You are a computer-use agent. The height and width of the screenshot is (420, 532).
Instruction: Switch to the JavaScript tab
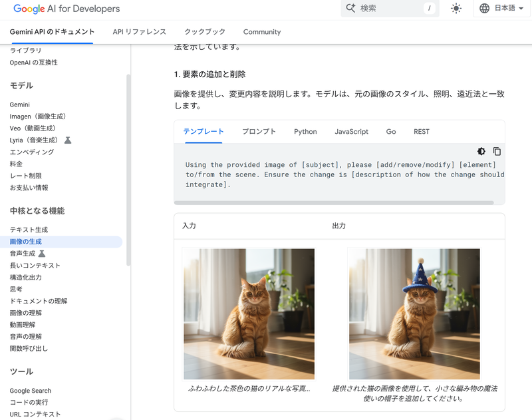click(351, 132)
